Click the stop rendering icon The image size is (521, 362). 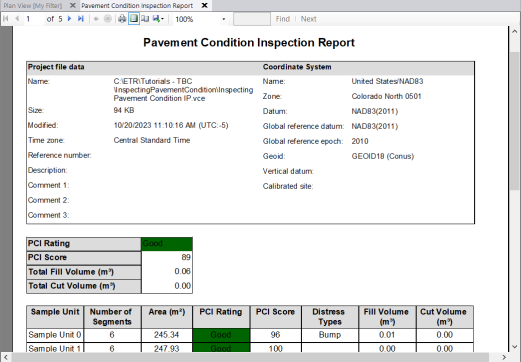[x=108, y=19]
